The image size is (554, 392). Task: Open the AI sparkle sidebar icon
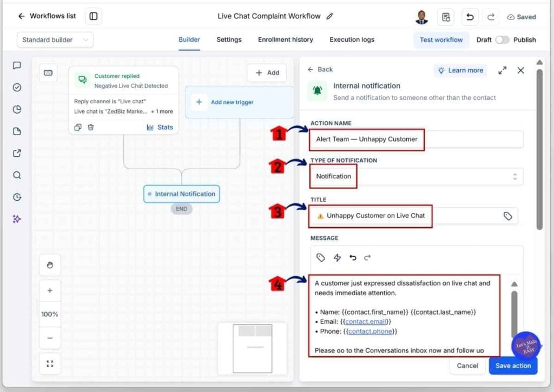(x=17, y=219)
